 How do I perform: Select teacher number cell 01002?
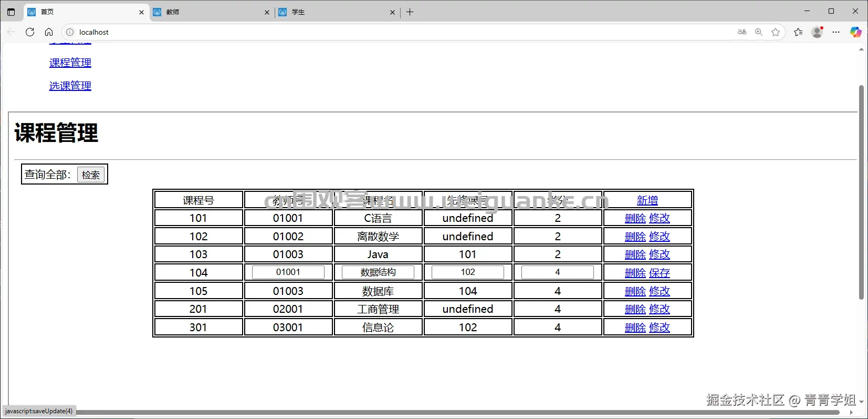(x=288, y=237)
